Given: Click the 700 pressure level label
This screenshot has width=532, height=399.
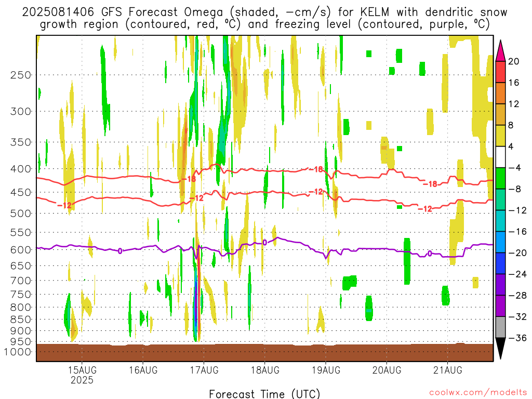Looking at the screenshot, I should pos(21,281).
